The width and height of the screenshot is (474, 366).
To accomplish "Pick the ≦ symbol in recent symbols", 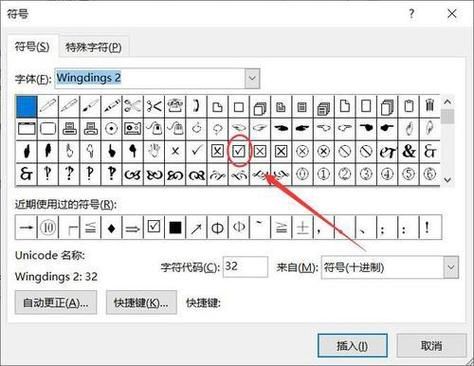I will click(x=90, y=227).
